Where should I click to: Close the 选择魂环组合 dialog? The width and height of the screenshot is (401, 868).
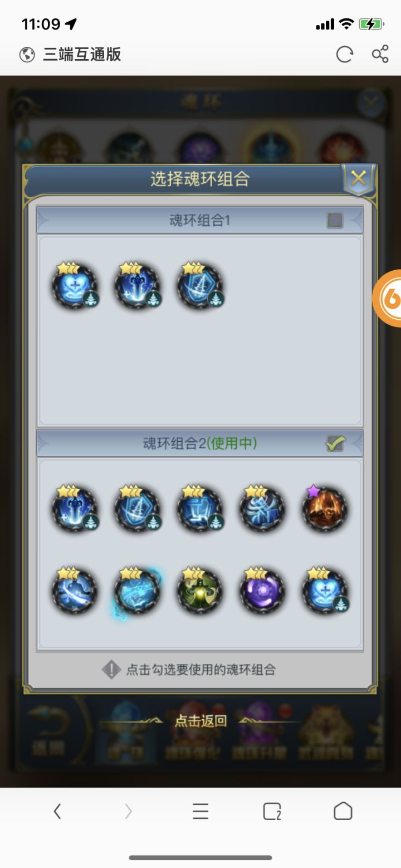pos(359,179)
